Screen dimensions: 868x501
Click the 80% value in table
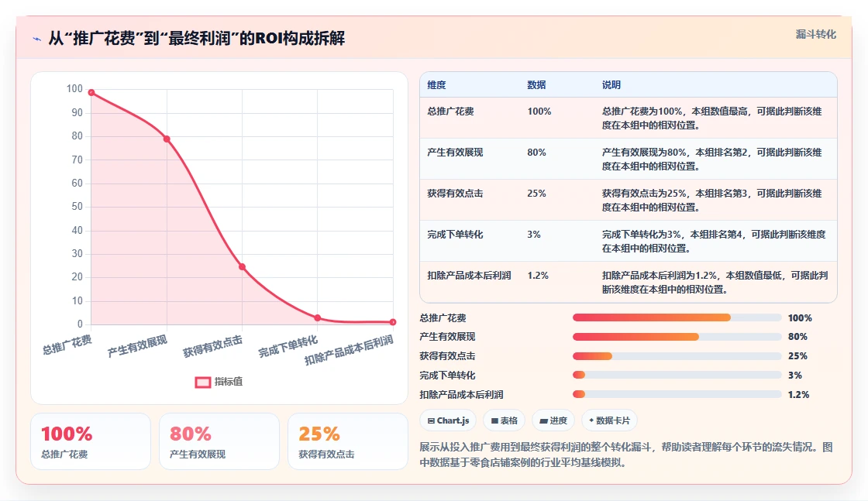click(x=536, y=152)
